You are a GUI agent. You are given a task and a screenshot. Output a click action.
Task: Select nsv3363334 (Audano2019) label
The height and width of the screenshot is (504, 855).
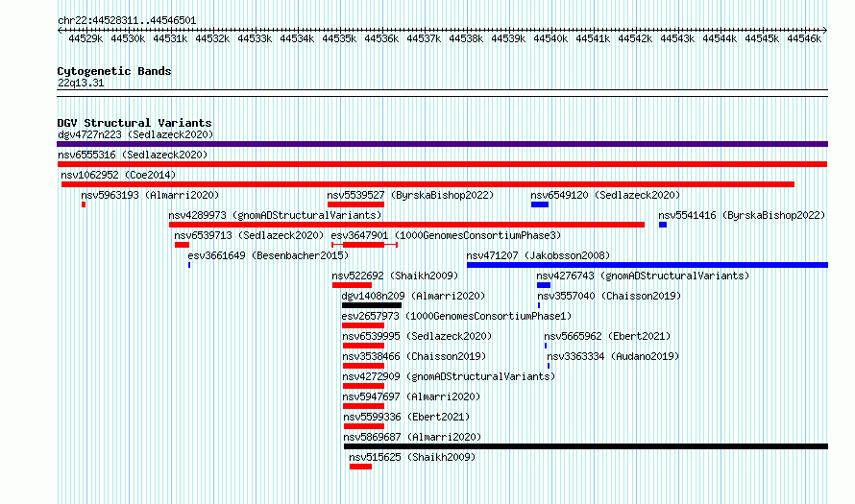(614, 356)
